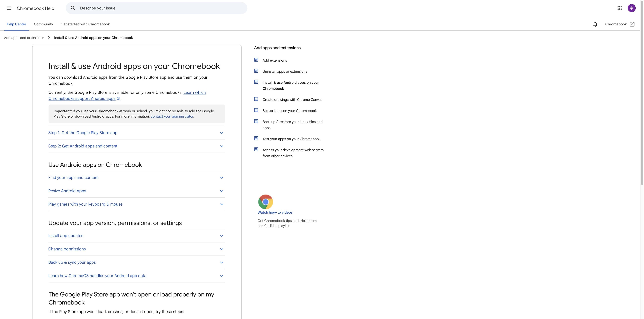This screenshot has width=644, height=319.
Task: Click the breadcrumb chevron separator icon
Action: (x=49, y=38)
